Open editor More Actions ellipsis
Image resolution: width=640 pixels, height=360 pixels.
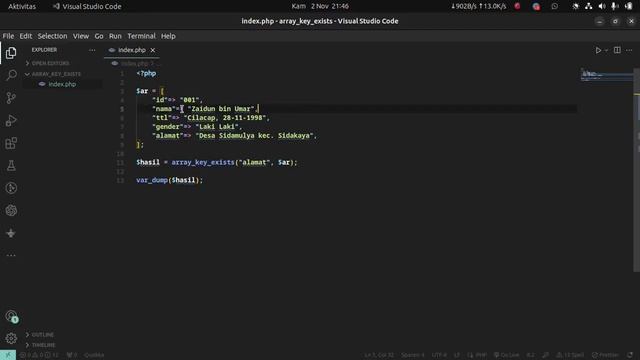tap(629, 50)
